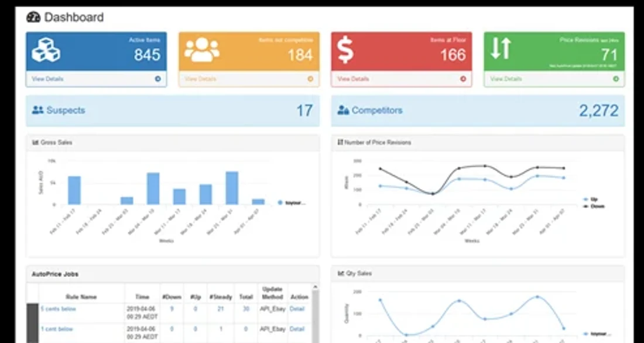Click the Update Method column header
The height and width of the screenshot is (343, 644).
click(272, 293)
